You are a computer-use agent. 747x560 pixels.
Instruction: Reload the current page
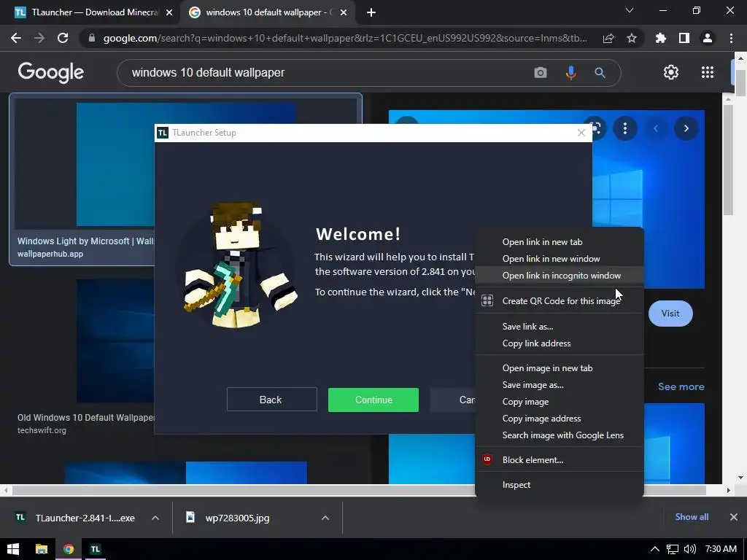[x=63, y=38]
